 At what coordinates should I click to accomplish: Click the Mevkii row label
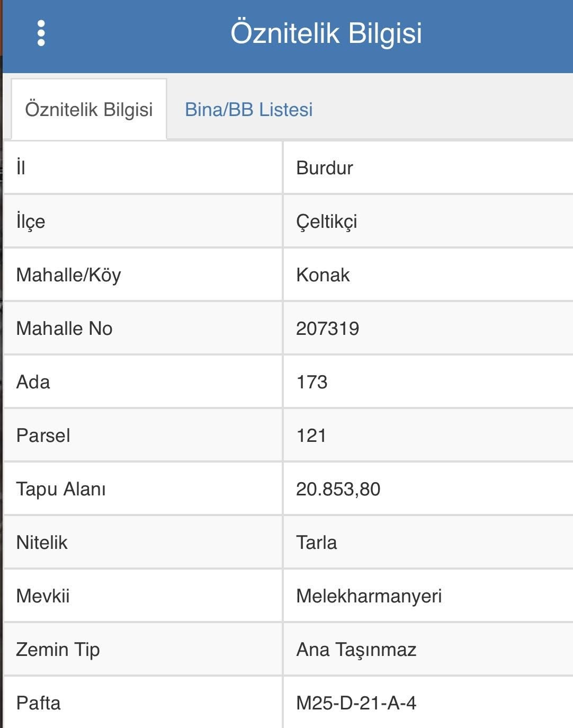click(x=43, y=596)
